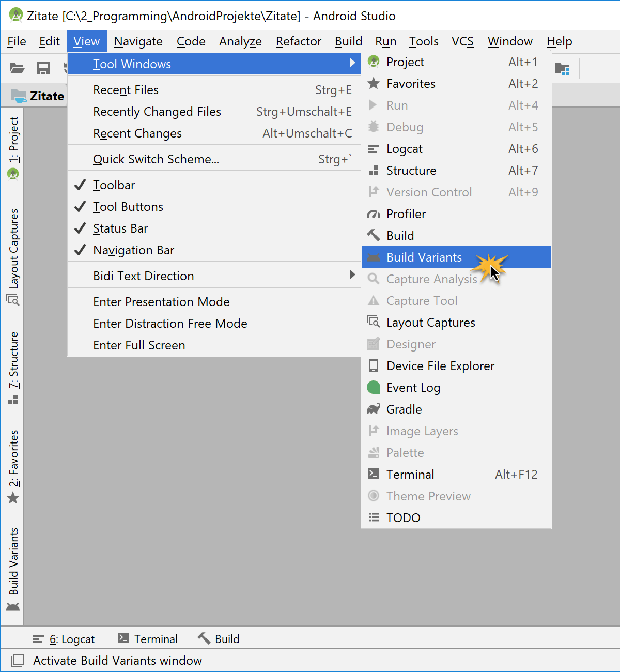The width and height of the screenshot is (620, 672).
Task: Open the 6: Logcat bottom tab
Action: [64, 639]
